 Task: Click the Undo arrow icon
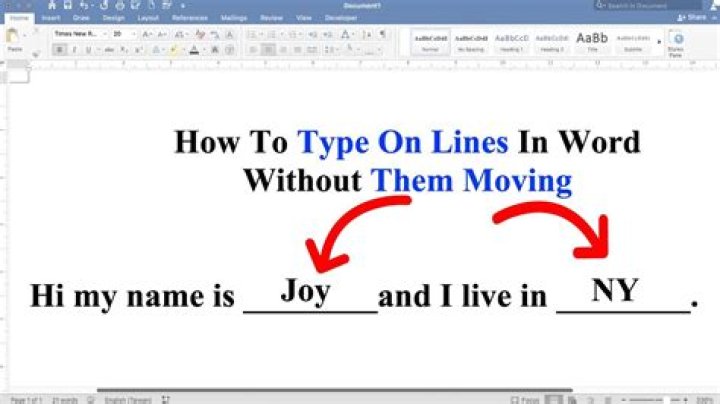point(84,6)
